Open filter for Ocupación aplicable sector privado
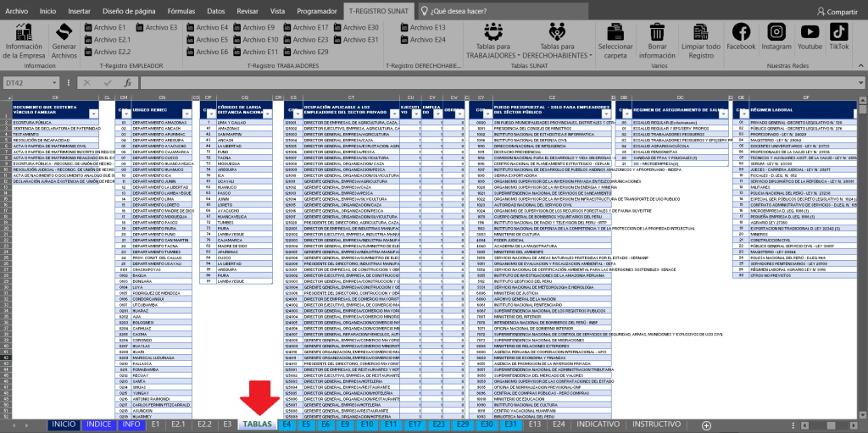The image size is (868, 433). pyautogui.click(x=394, y=113)
